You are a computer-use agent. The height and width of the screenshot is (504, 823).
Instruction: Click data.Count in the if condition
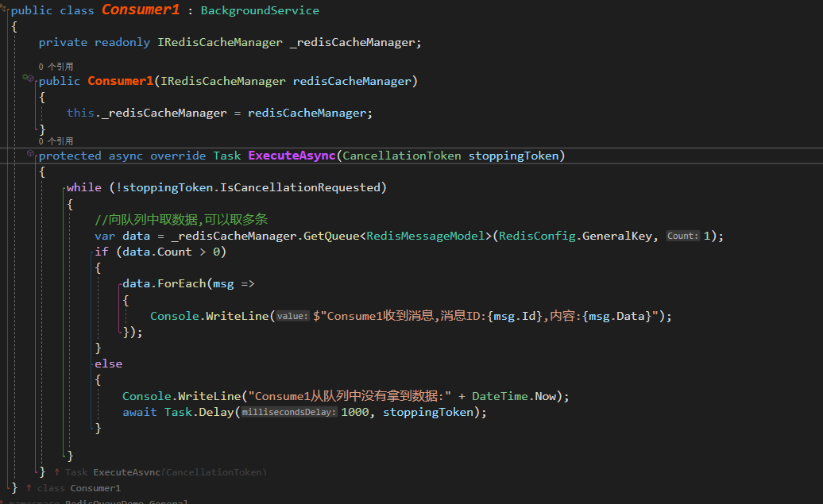(157, 252)
